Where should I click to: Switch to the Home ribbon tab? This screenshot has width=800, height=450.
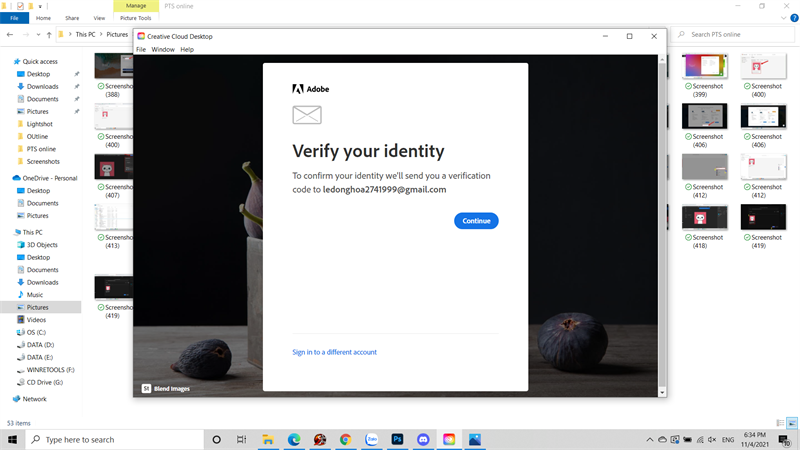(x=43, y=18)
